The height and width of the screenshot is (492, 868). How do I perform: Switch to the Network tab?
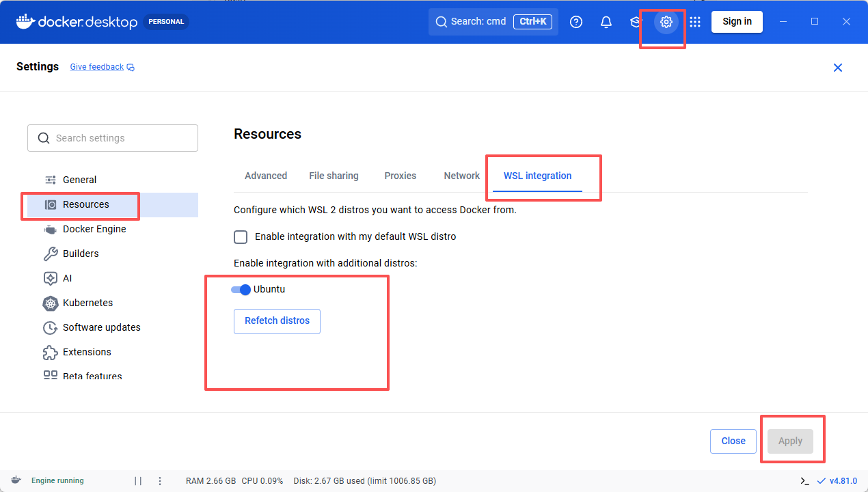tap(462, 176)
